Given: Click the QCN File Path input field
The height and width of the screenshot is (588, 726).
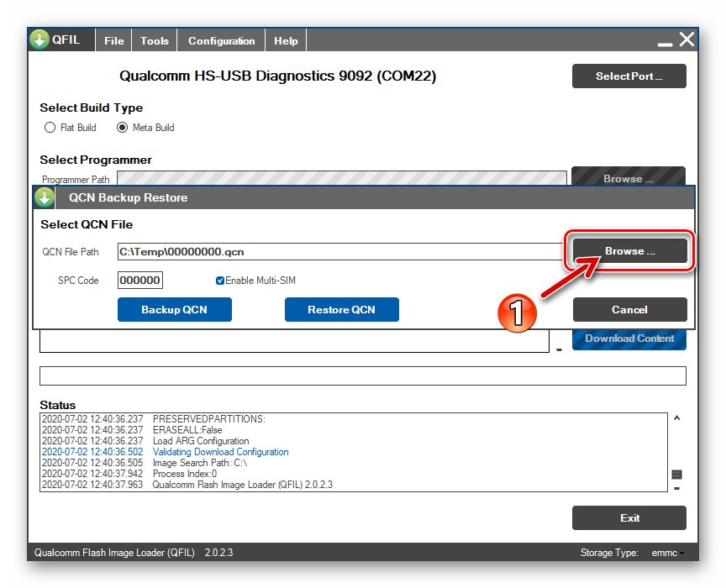Looking at the screenshot, I should (340, 251).
